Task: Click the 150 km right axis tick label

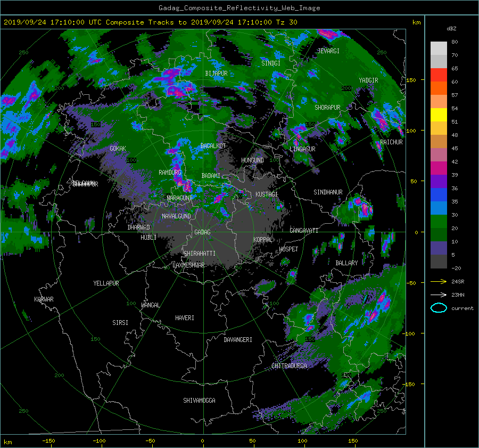Action: (411, 80)
